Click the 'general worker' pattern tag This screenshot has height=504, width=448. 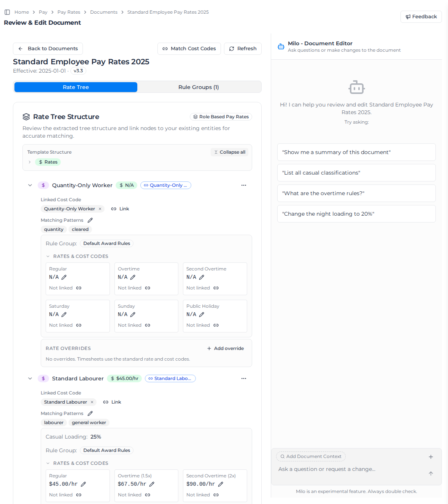[89, 423]
